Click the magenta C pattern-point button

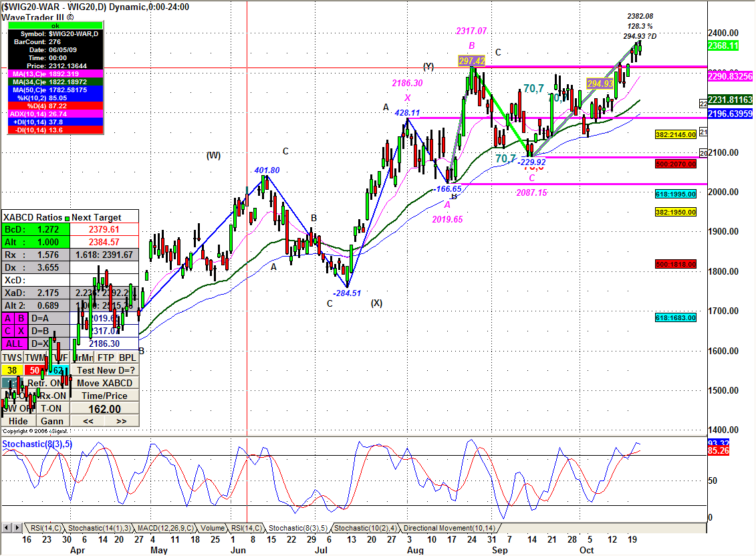pyautogui.click(x=9, y=331)
